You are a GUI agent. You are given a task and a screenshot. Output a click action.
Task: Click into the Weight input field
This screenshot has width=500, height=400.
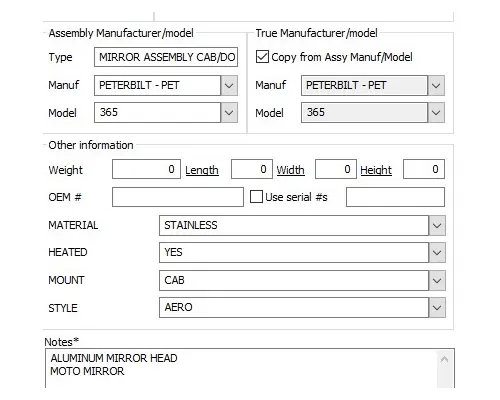point(146,169)
